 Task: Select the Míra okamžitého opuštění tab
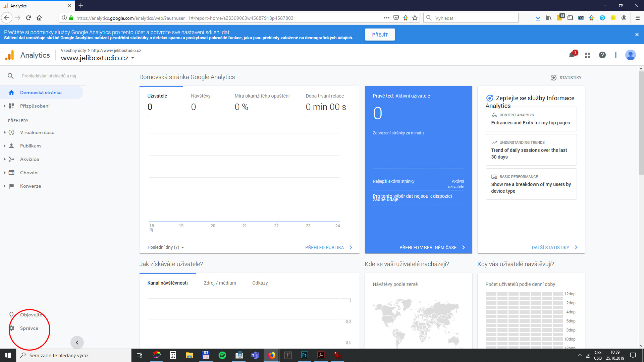pos(262,102)
